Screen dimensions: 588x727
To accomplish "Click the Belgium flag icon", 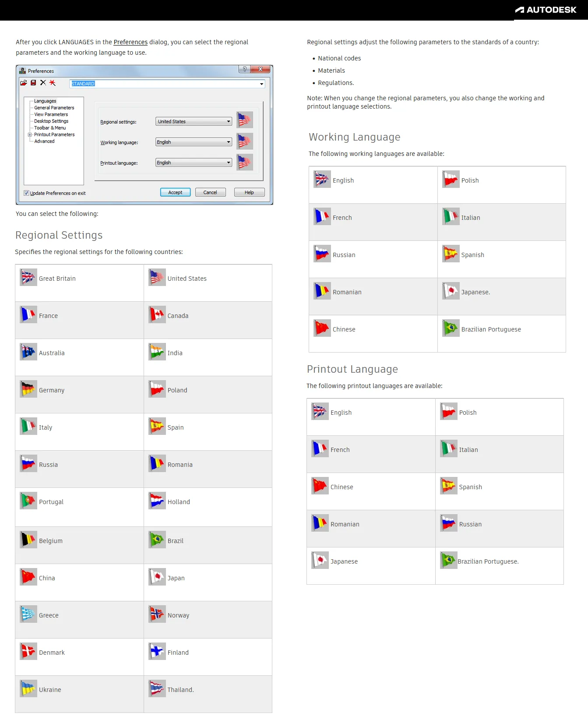I will tap(28, 540).
